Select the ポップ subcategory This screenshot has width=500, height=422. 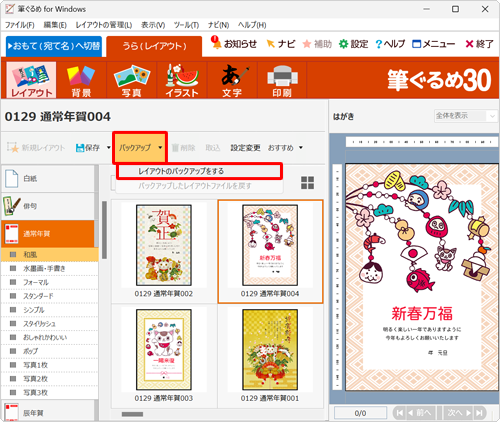(x=50, y=351)
